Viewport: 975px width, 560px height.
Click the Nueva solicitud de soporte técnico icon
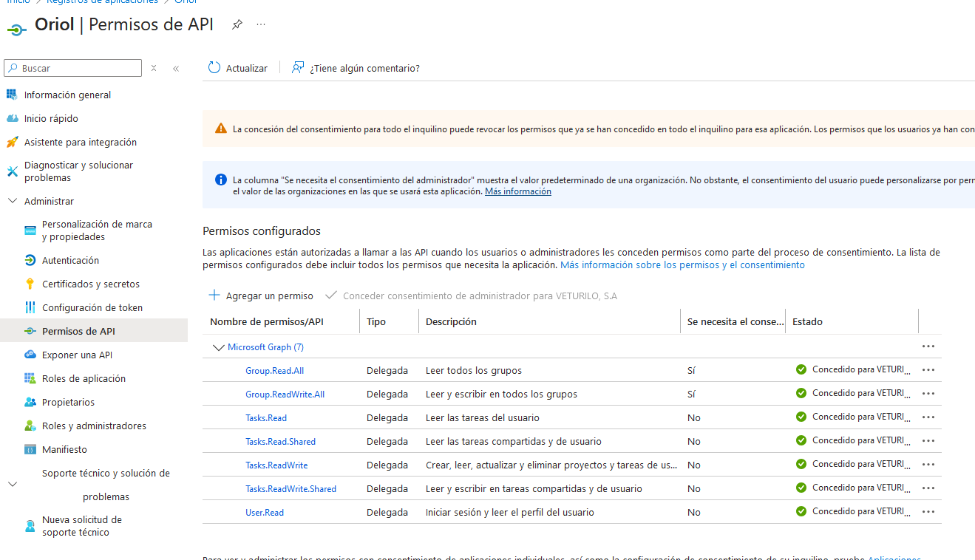(30, 526)
